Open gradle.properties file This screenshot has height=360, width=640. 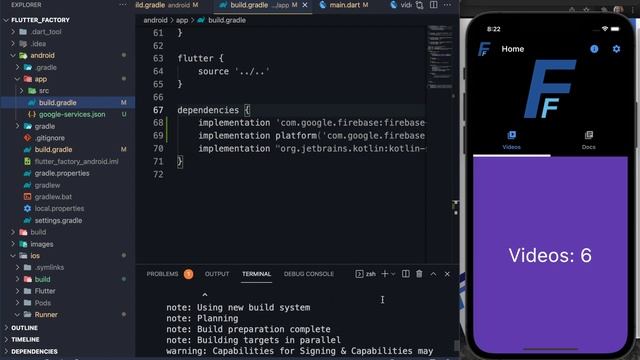62,173
